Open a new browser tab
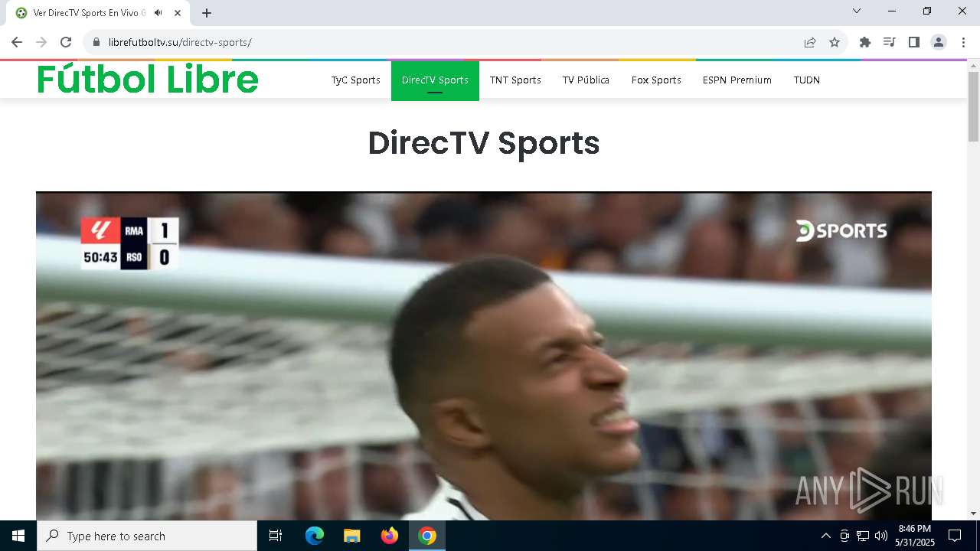The height and width of the screenshot is (551, 980). 207,13
